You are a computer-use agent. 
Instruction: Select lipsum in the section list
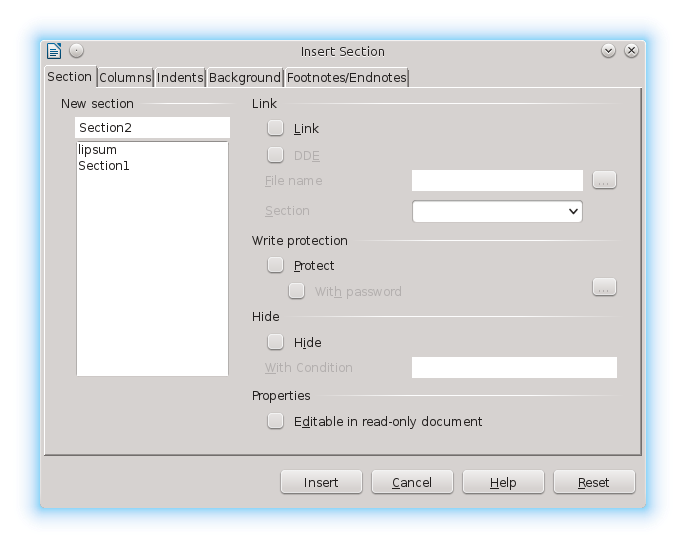click(x=98, y=150)
